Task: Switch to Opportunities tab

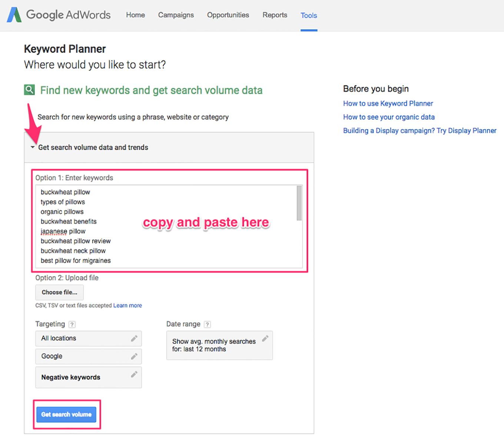Action: 228,15
